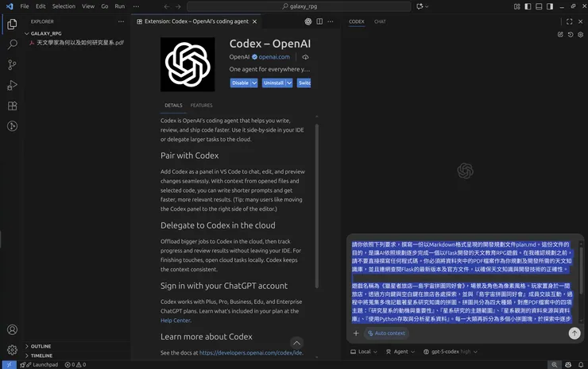Customize layout from the title bar
Image resolution: width=588 pixels, height=369 pixels.
pyautogui.click(x=516, y=6)
